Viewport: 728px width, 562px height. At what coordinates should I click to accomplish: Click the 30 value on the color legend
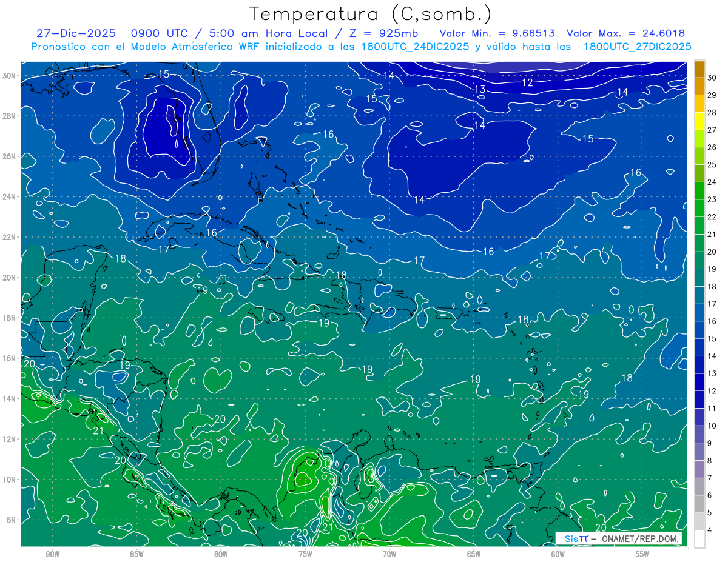[x=712, y=78]
